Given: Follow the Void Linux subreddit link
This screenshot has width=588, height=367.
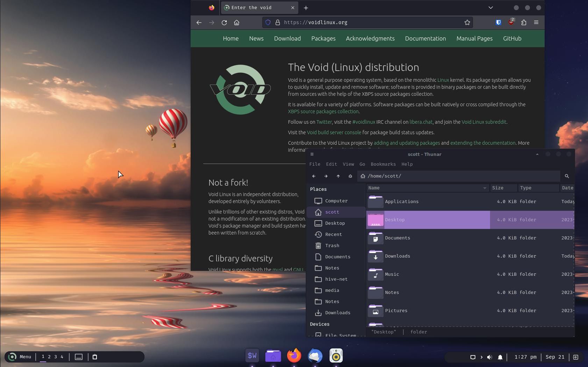Looking at the screenshot, I should pos(484,122).
